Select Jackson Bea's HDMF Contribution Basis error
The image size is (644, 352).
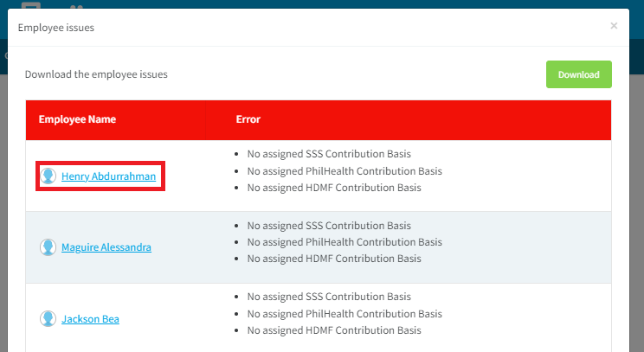pyautogui.click(x=334, y=330)
